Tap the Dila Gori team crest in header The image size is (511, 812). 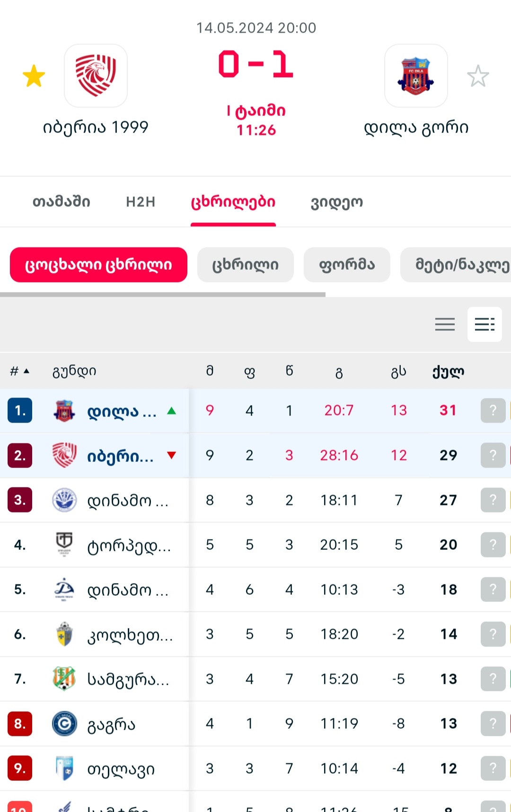(x=416, y=76)
